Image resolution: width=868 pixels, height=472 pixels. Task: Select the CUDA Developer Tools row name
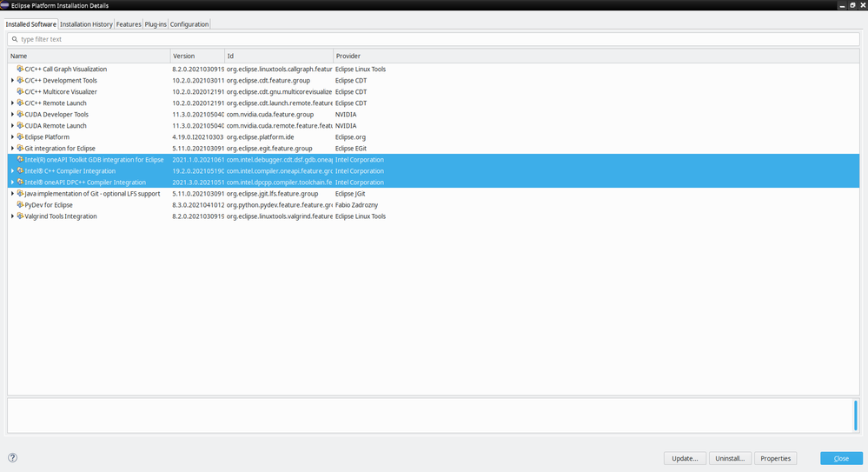56,114
